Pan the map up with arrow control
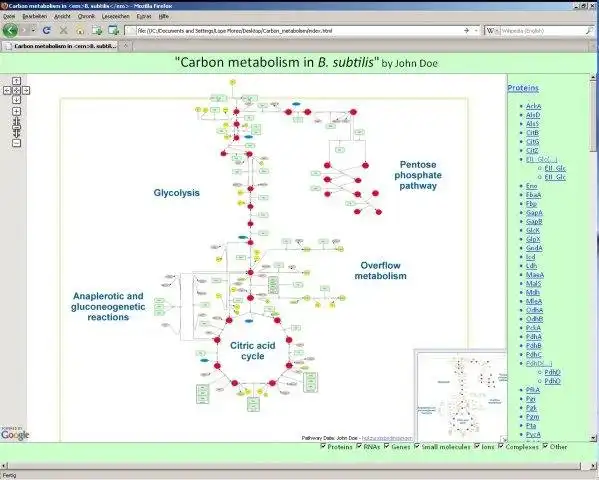599x480 pixels. (x=16, y=81)
